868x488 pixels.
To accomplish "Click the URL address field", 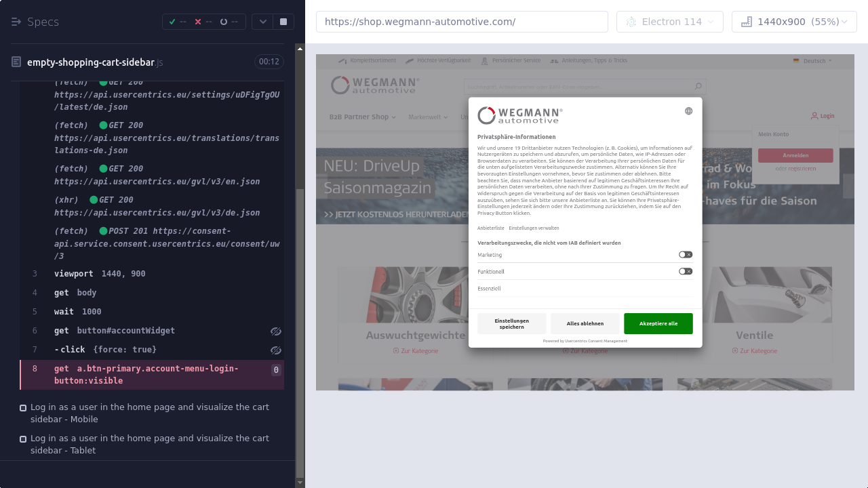I will [462, 22].
